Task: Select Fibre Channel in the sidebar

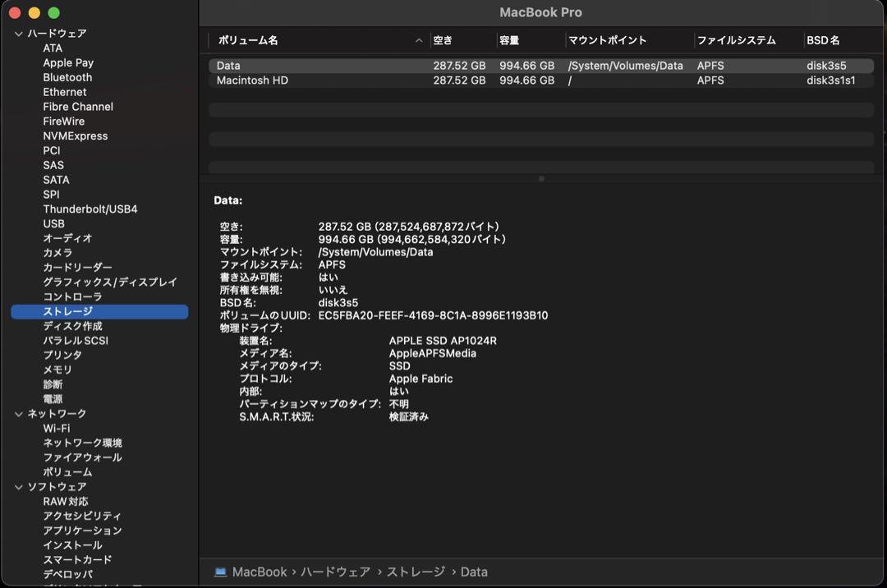Action: (x=78, y=107)
